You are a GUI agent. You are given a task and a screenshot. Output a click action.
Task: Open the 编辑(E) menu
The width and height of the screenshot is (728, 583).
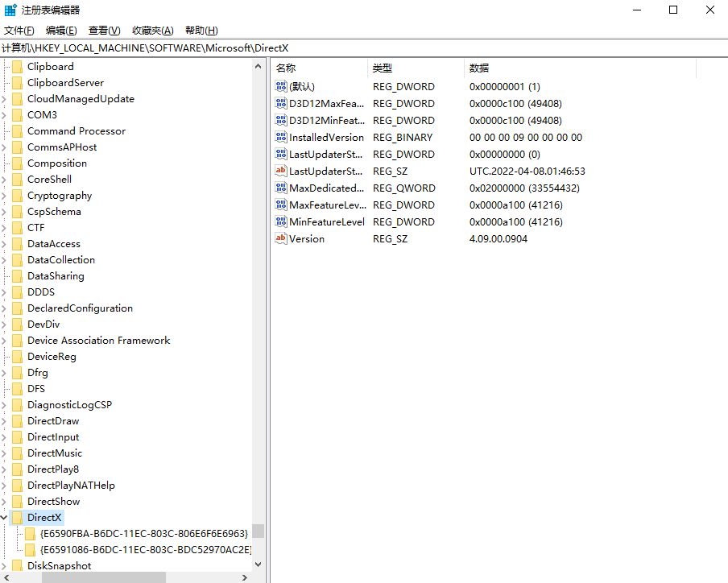(61, 30)
